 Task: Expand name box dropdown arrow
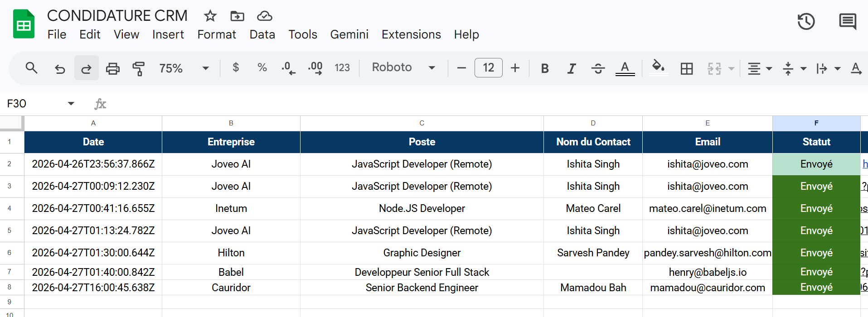point(71,104)
